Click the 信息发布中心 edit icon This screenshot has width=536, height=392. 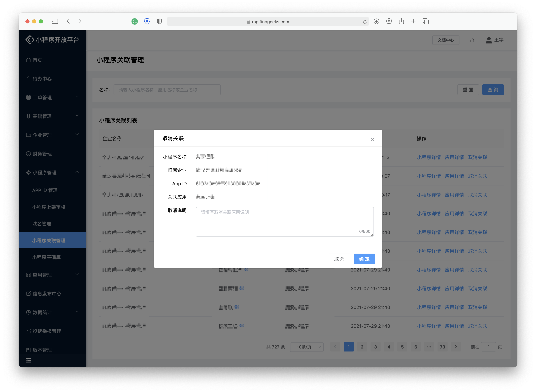click(x=28, y=294)
